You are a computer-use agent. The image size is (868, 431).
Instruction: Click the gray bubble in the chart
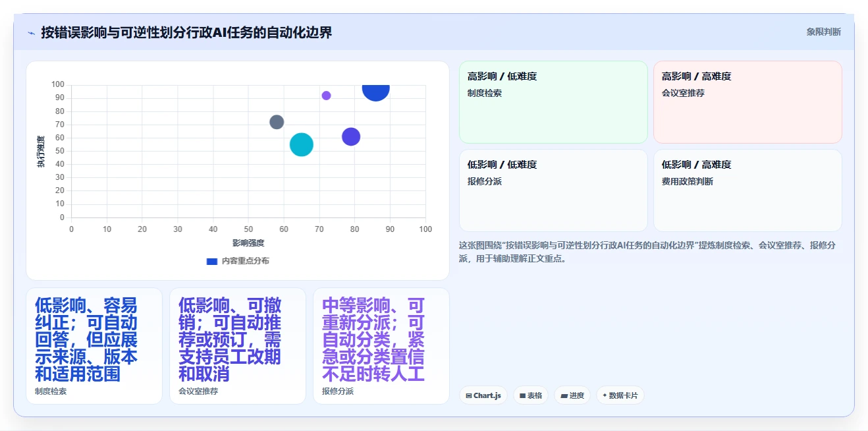pyautogui.click(x=277, y=122)
